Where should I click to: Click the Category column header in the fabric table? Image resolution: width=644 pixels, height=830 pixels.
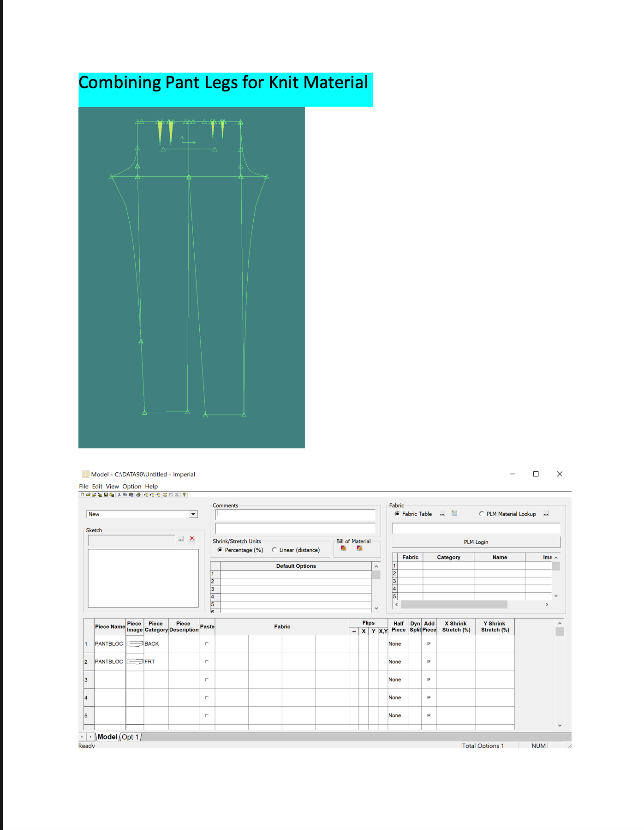[x=449, y=558]
